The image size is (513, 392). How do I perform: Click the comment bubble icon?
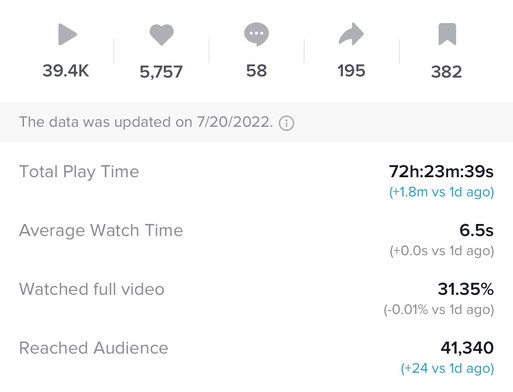256,34
